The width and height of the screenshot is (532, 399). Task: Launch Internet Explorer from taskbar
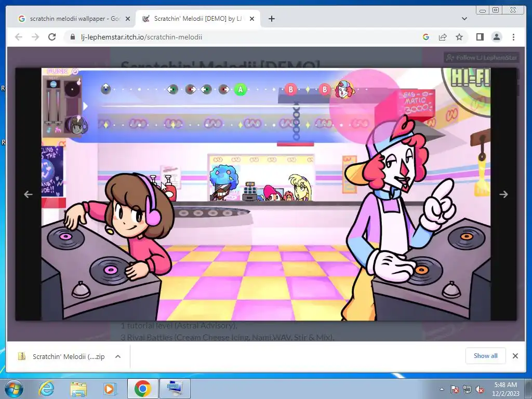[46, 389]
